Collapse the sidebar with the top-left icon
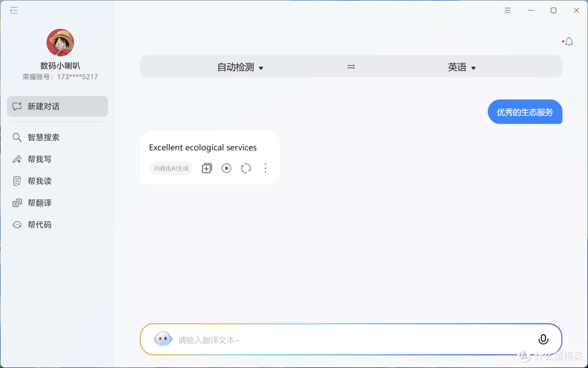 (x=14, y=10)
